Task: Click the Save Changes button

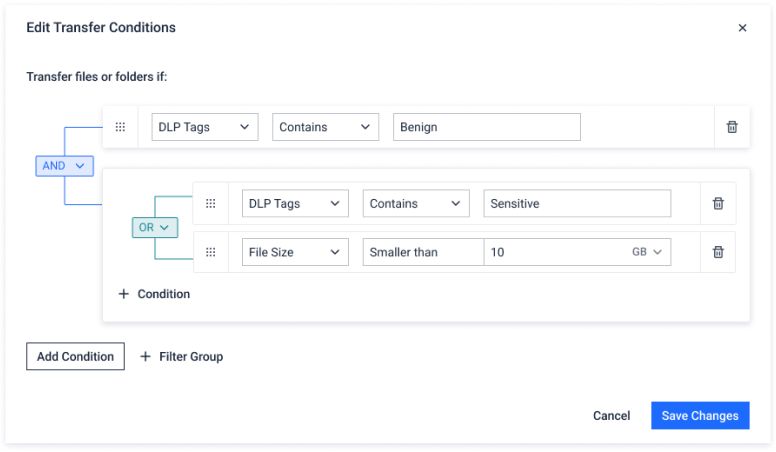Action: click(699, 416)
